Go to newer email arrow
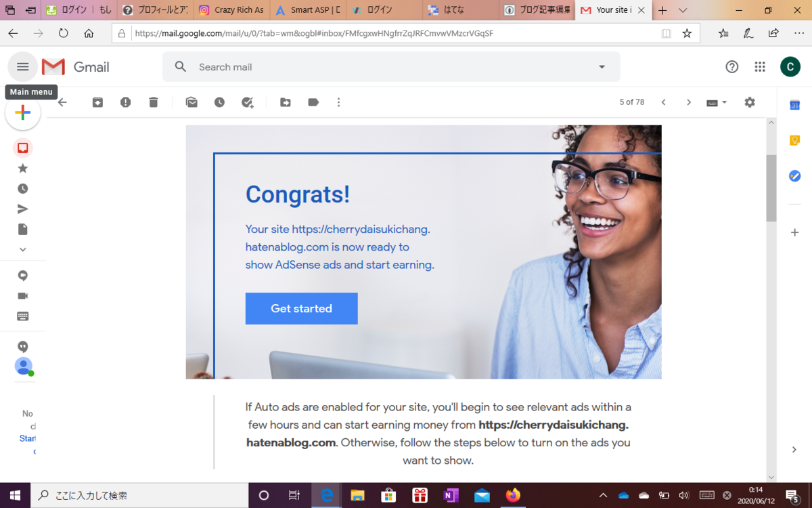Screen dimensions: 812x508 point(663,102)
